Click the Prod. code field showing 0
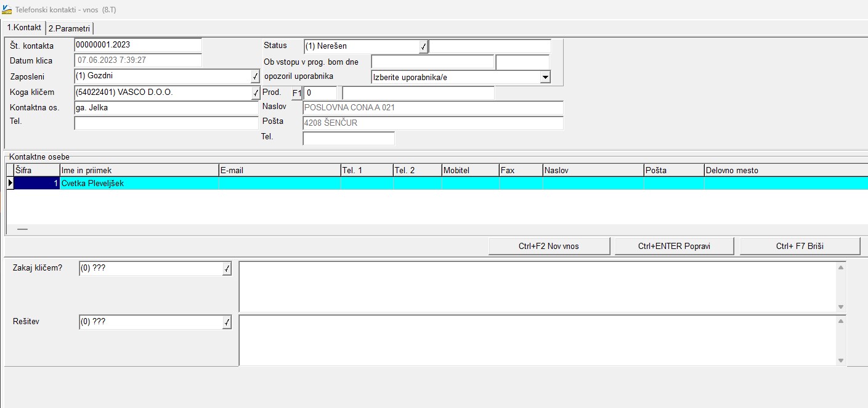 320,93
